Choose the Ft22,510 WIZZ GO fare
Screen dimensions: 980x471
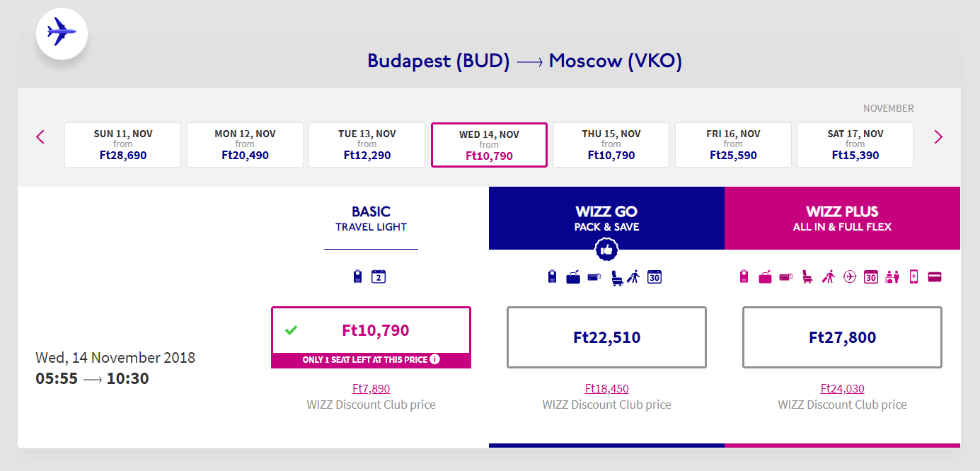(x=606, y=337)
